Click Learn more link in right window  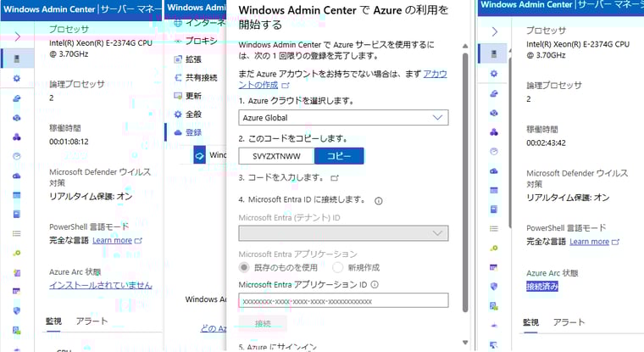(x=590, y=242)
